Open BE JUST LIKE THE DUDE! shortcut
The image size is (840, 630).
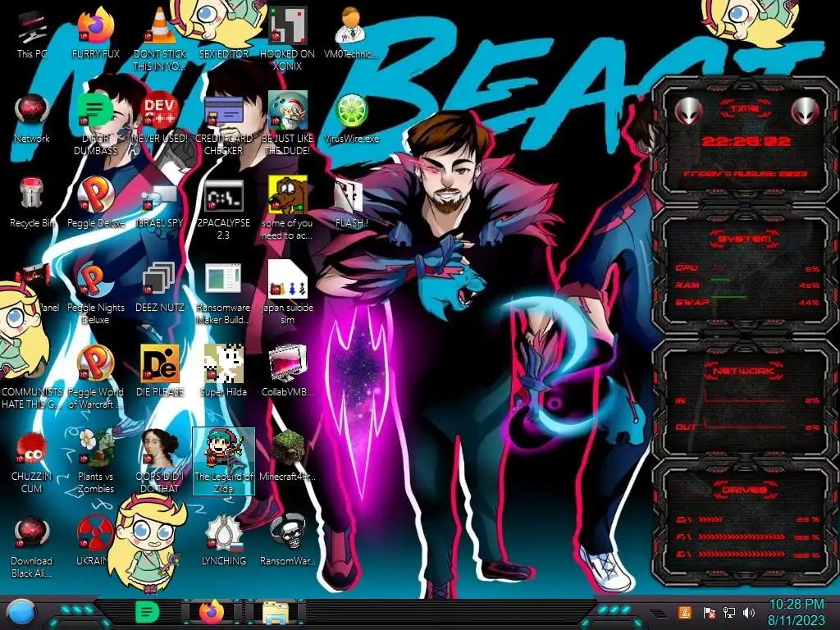pos(288,125)
